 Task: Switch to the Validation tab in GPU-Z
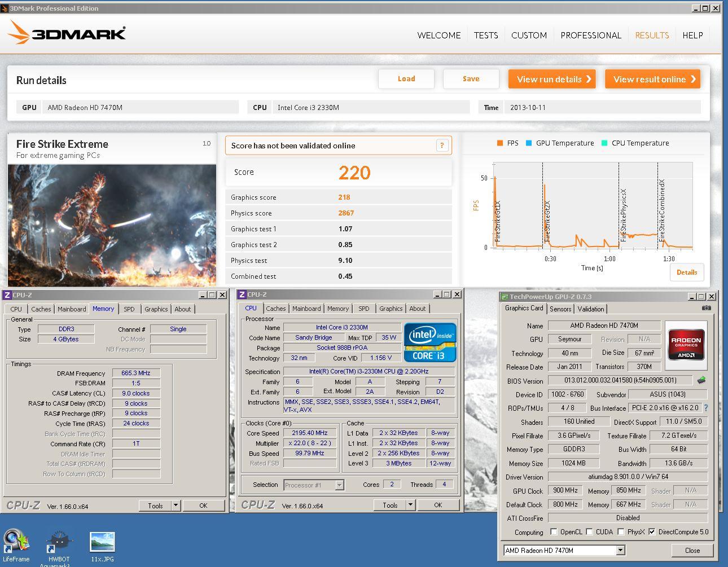pyautogui.click(x=591, y=309)
